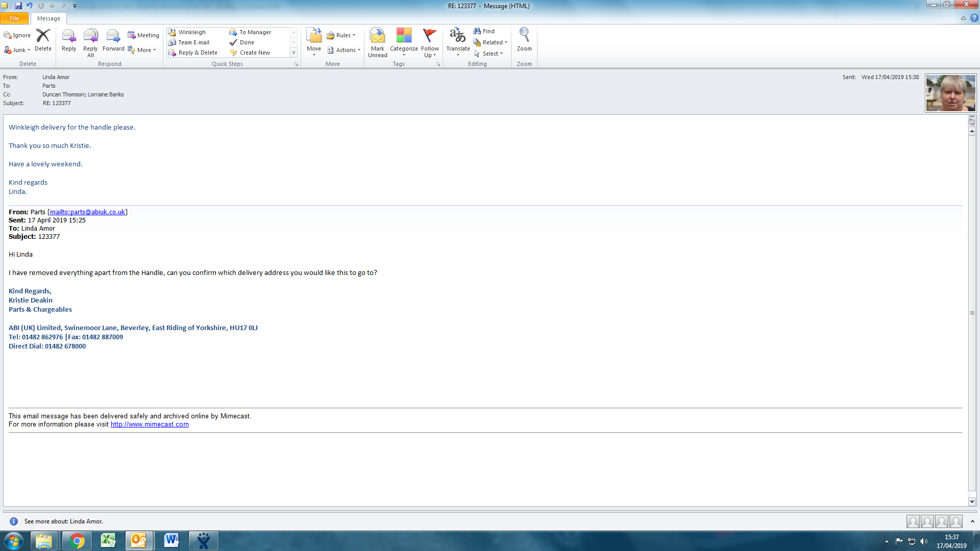Viewport: 980px width, 551px height.
Task: Collapse the ribbon with the caret toggle
Action: [x=963, y=18]
